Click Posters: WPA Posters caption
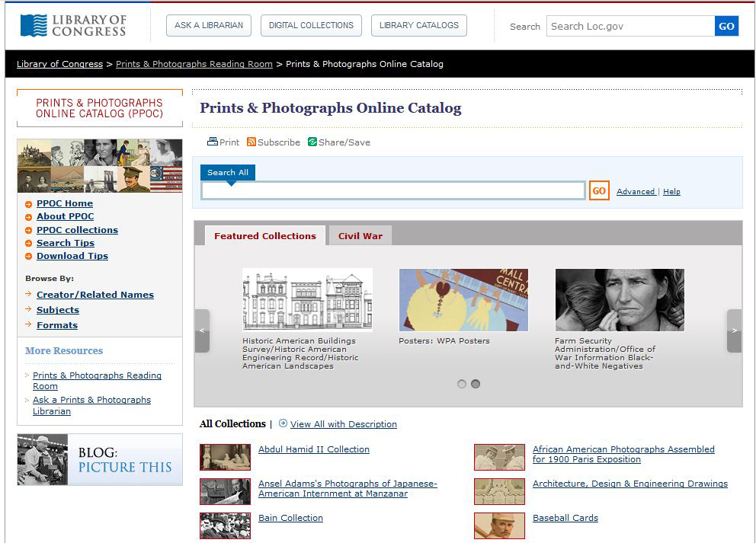 444,340
